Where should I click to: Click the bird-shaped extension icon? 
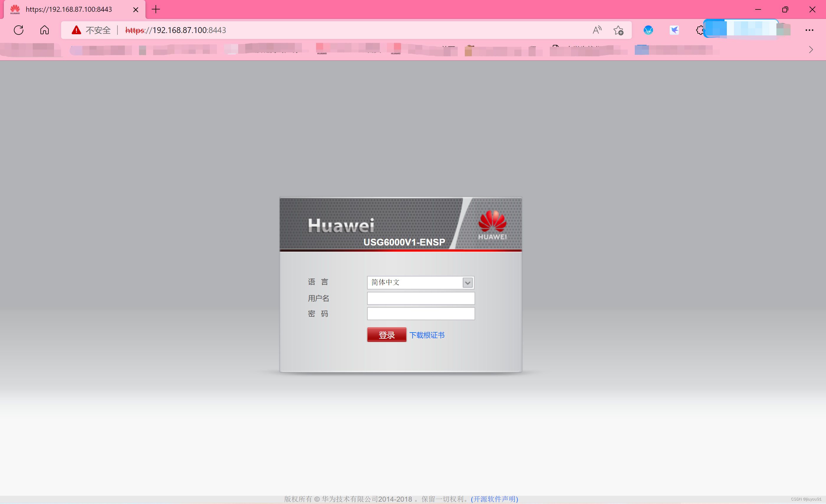(x=674, y=30)
